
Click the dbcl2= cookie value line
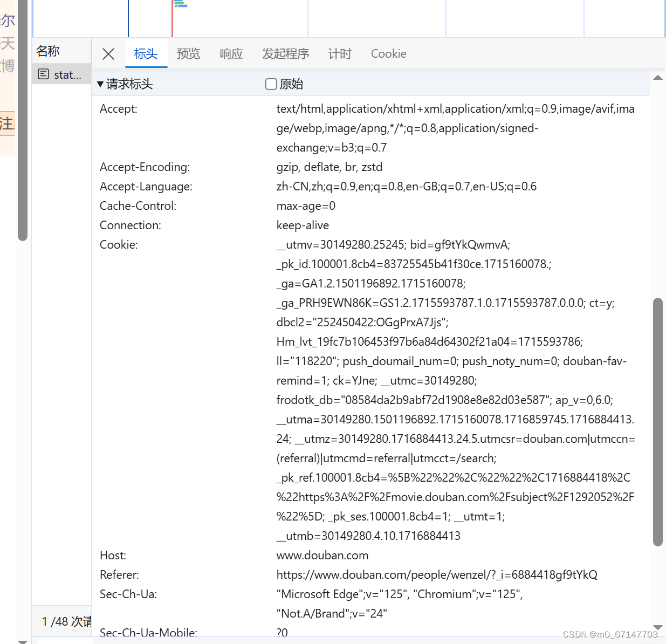tap(362, 323)
